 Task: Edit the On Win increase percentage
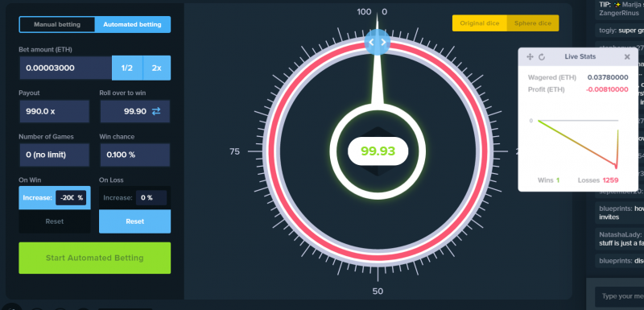(x=71, y=198)
